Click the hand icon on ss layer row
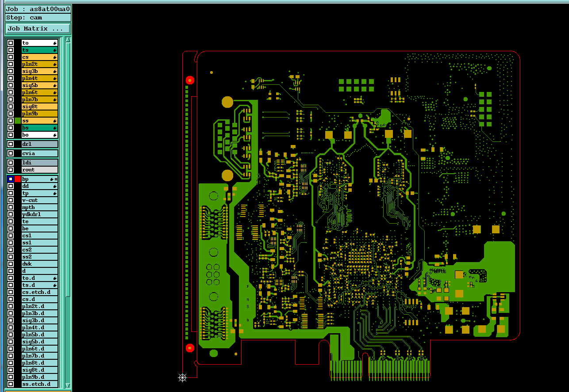Image resolution: width=569 pixels, height=392 pixels. [x=55, y=121]
